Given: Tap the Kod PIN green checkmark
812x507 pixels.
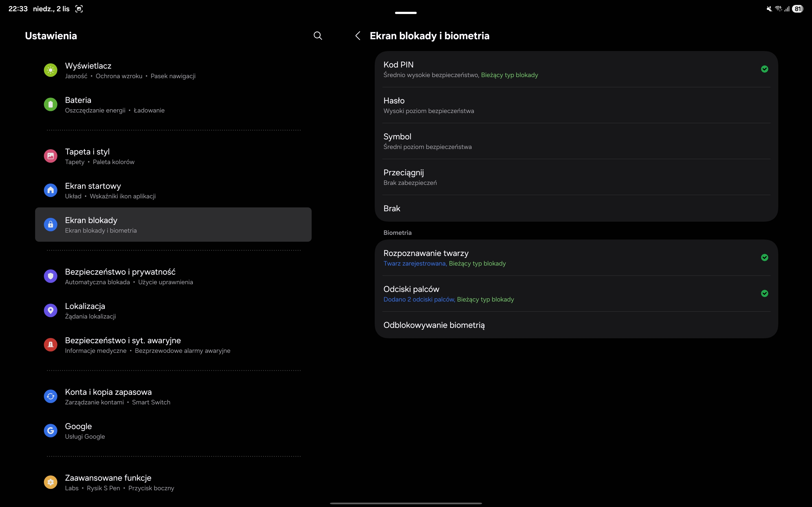Looking at the screenshot, I should tap(764, 69).
